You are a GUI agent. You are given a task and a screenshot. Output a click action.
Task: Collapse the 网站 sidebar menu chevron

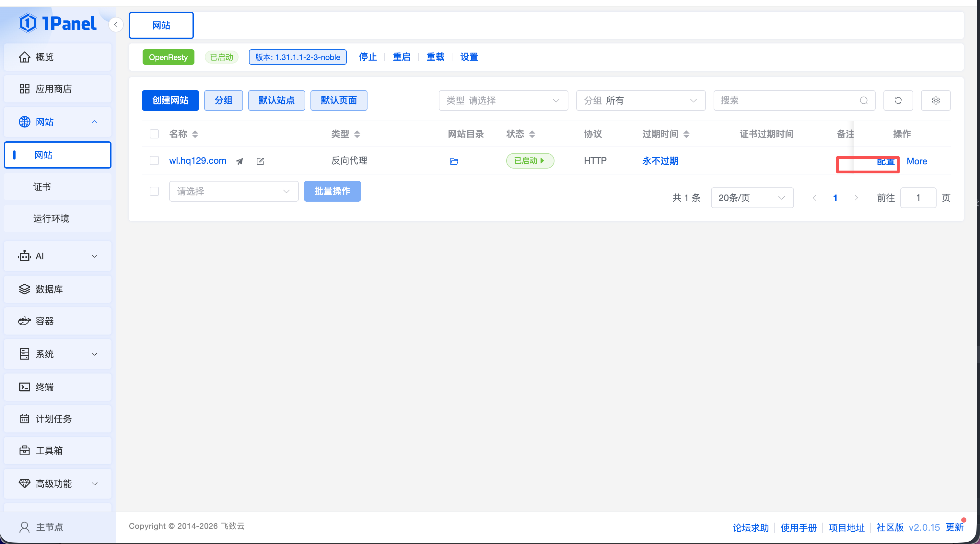[x=95, y=122]
